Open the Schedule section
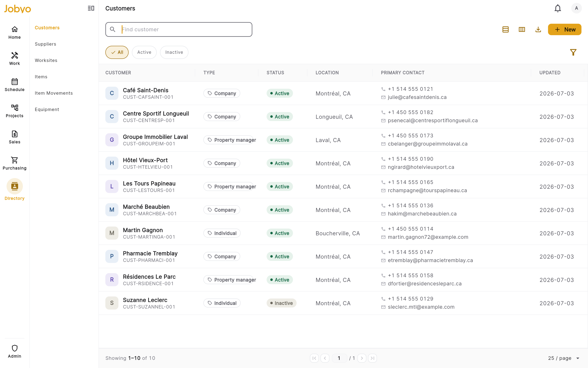This screenshot has width=588, height=368. (x=14, y=85)
